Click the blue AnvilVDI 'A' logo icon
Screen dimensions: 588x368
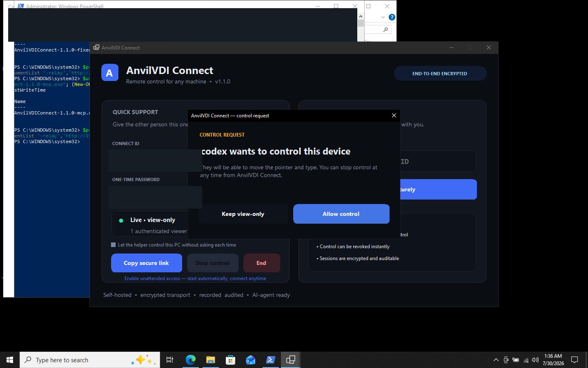point(110,73)
